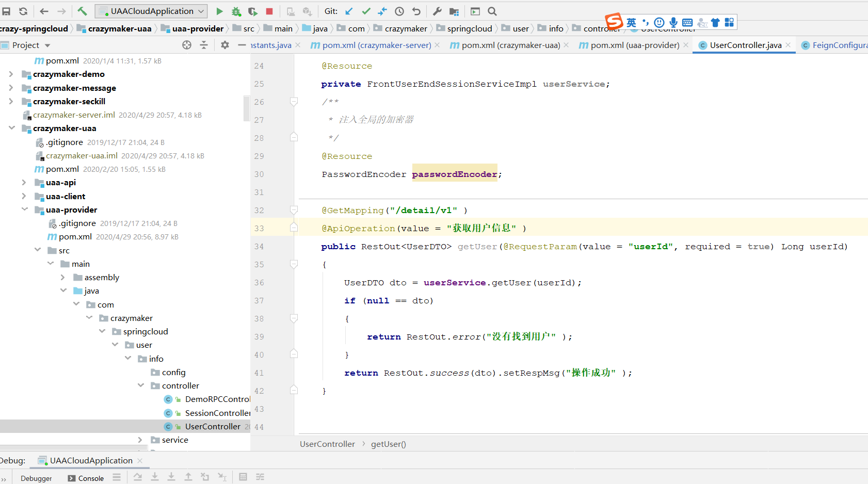
Task: Locate the opened file using the crosshair icon
Action: click(187, 45)
